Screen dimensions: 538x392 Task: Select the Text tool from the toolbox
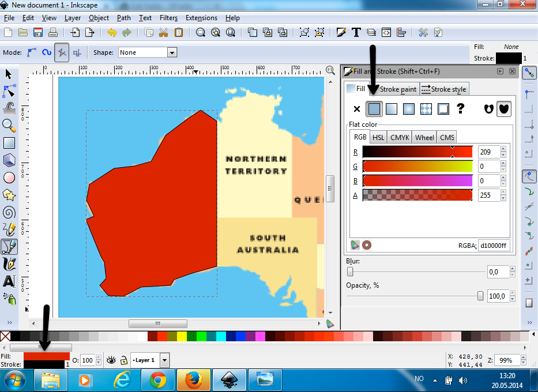pos(9,281)
